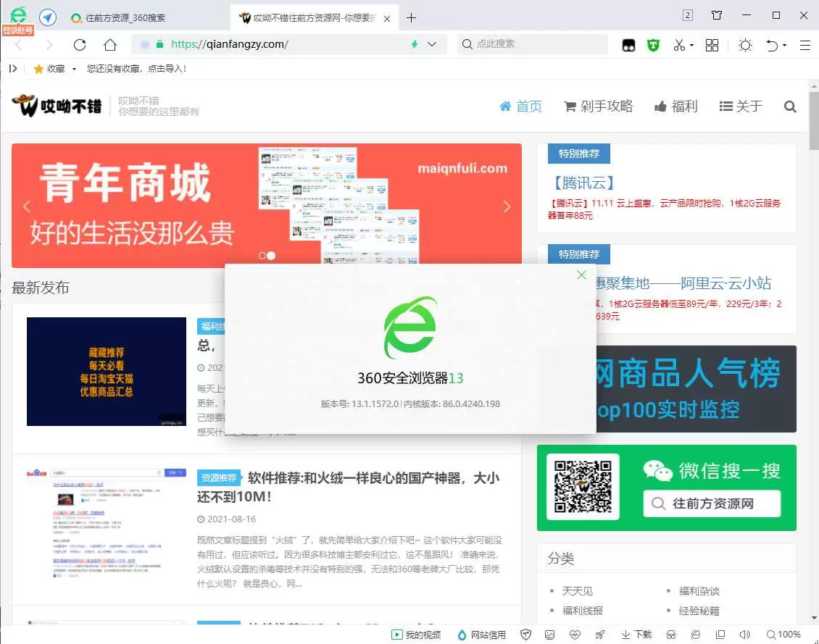Open the 关于 navigation item
The width and height of the screenshot is (819, 644).
741,106
